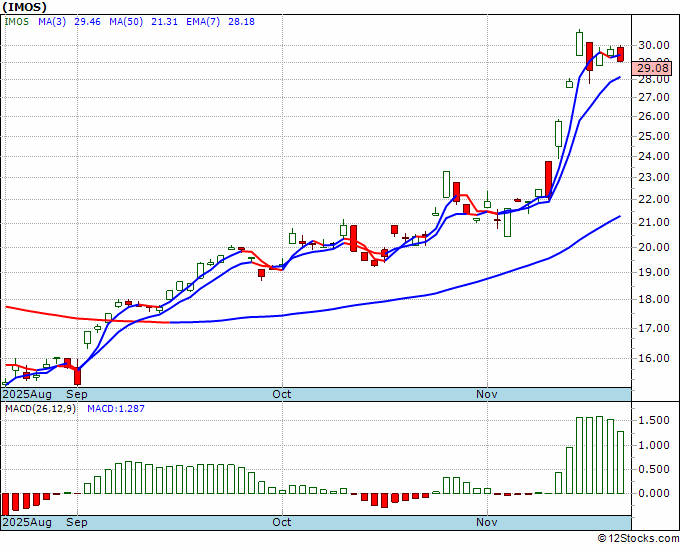Click Nov on price chart date axis

pyautogui.click(x=487, y=394)
